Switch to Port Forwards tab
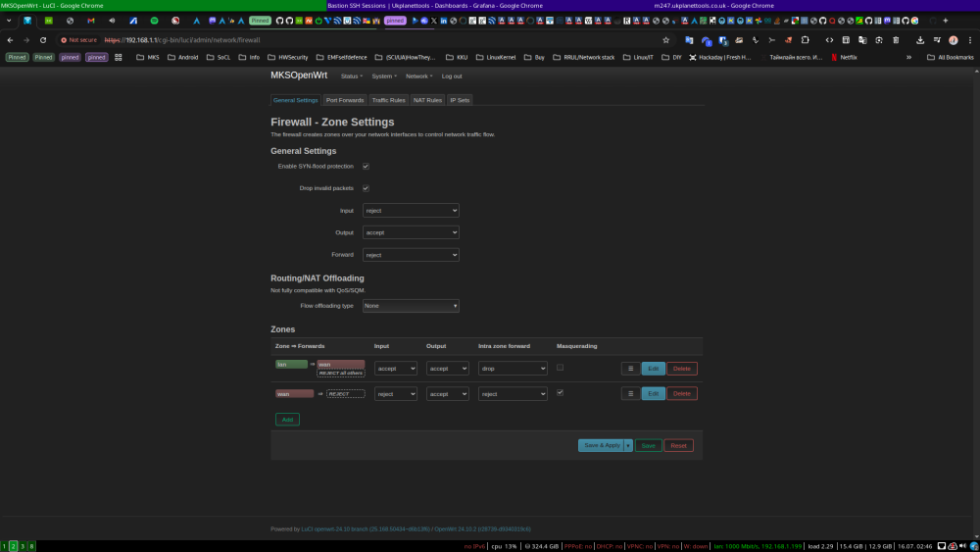The height and width of the screenshot is (552, 980). click(x=344, y=100)
